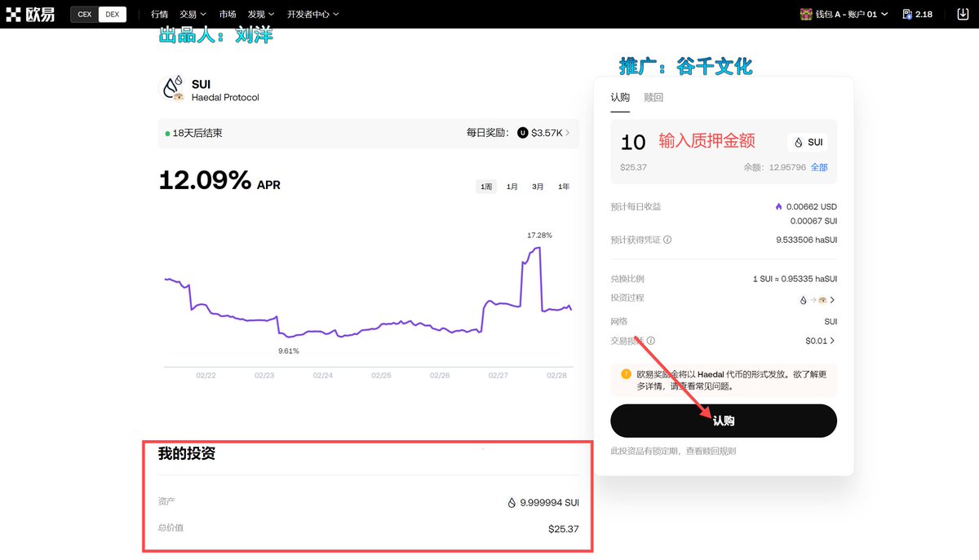The width and height of the screenshot is (979, 560).
Task: Open the 市场 menu item
Action: click(x=228, y=15)
